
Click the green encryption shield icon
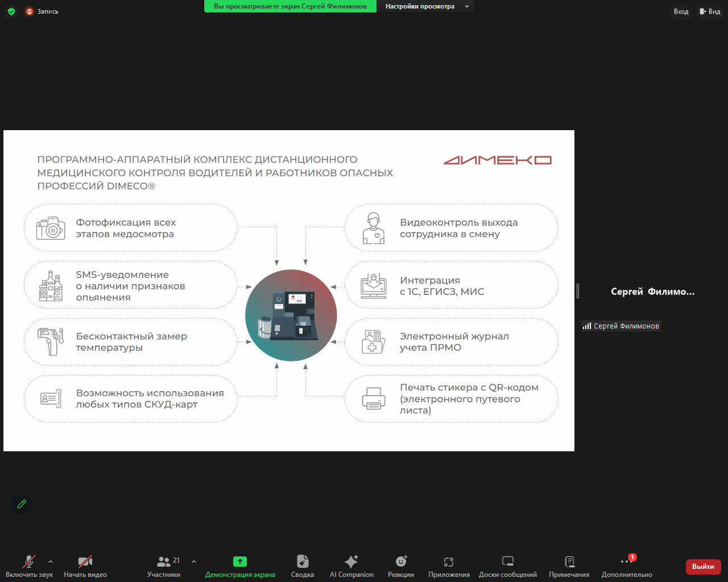[x=11, y=11]
